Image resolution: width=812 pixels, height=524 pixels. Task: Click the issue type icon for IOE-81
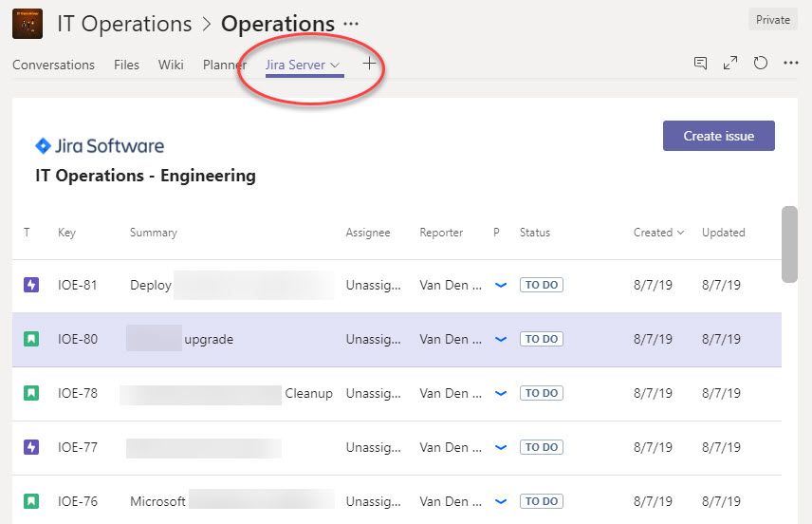[31, 285]
